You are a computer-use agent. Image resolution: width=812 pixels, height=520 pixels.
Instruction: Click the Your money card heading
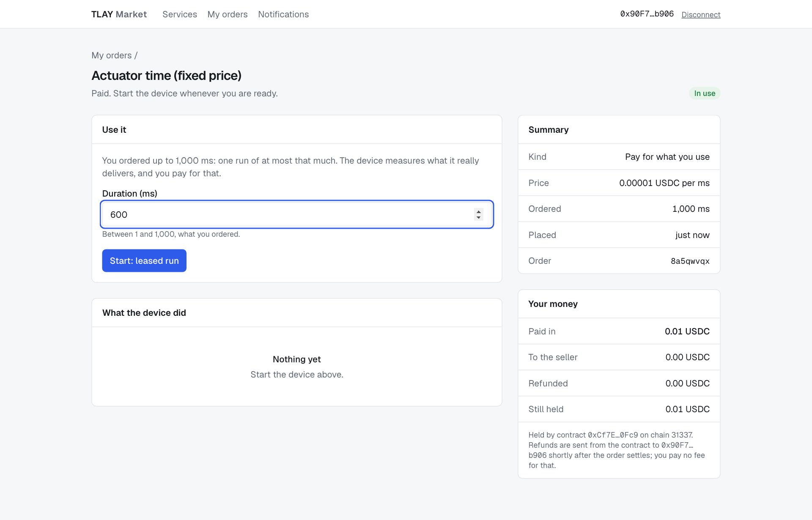coord(553,304)
